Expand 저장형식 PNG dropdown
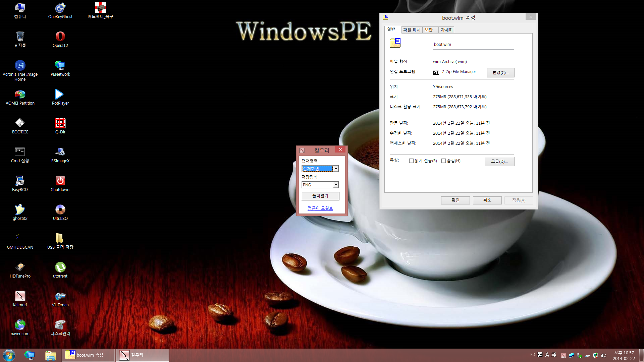Viewport: 644px width, 362px height. point(335,185)
